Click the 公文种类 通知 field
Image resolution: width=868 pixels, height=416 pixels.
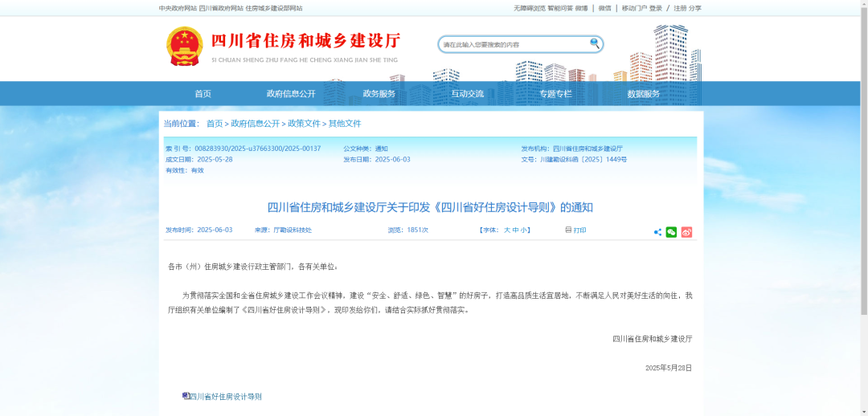click(366, 149)
